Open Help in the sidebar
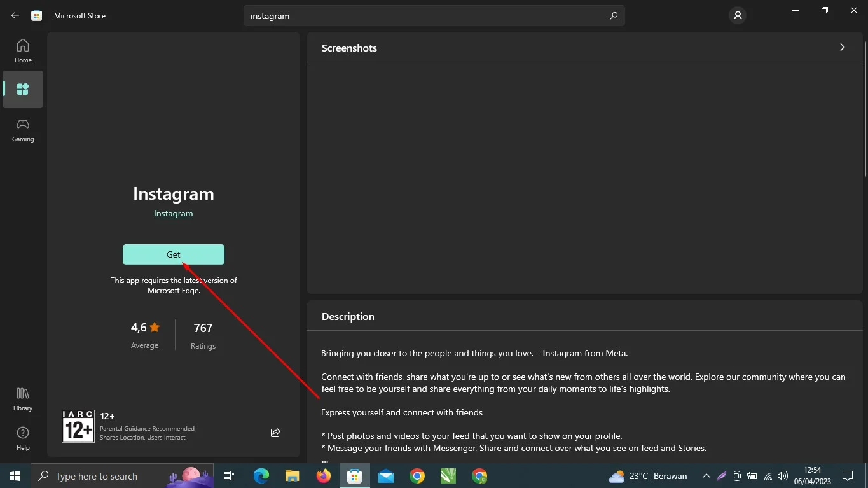 pyautogui.click(x=23, y=438)
